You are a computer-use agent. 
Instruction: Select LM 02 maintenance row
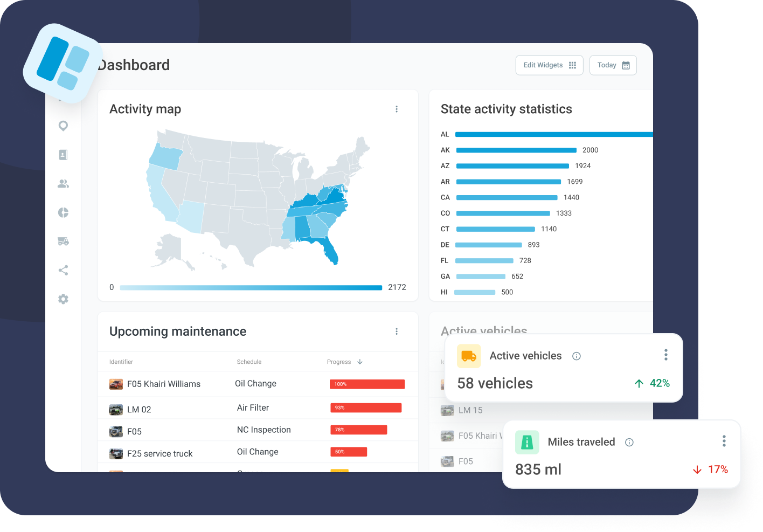[258, 408]
